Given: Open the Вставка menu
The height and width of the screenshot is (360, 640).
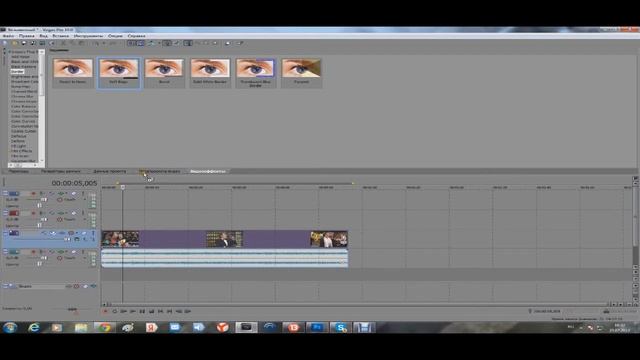Looking at the screenshot, I should [60, 36].
